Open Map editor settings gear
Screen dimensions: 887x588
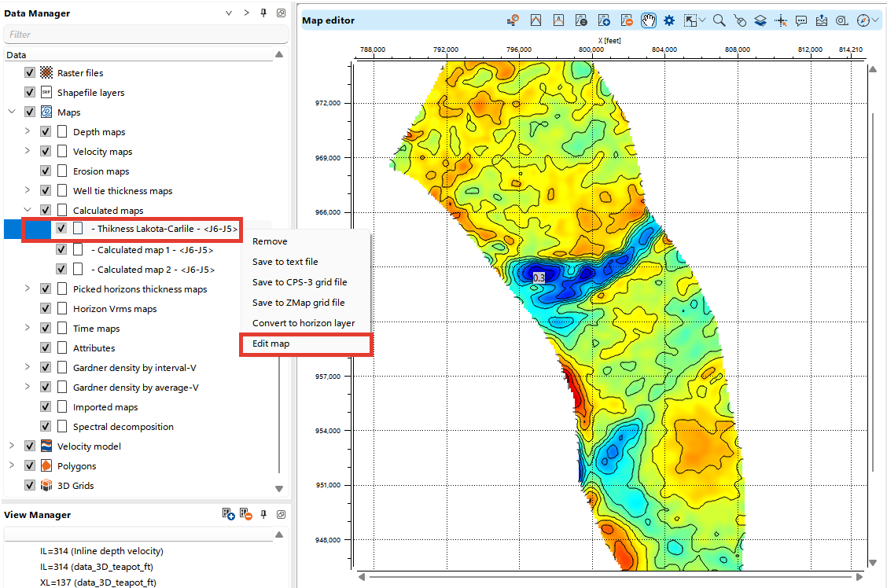point(668,20)
